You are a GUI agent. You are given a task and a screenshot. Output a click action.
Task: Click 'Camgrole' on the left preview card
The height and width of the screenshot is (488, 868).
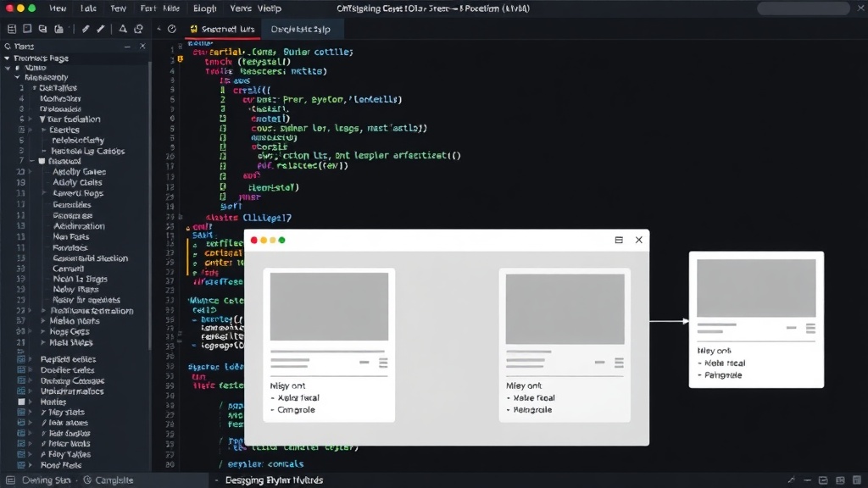(x=296, y=410)
